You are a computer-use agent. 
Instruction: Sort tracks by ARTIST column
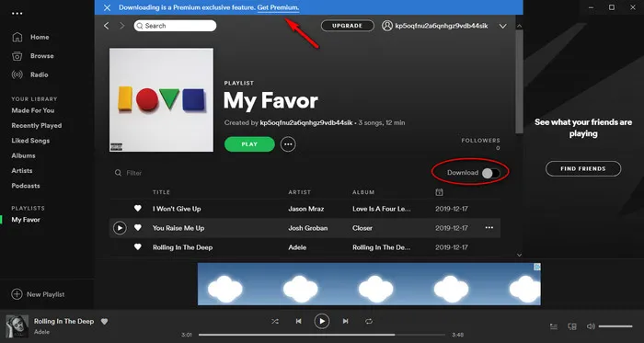click(x=299, y=192)
